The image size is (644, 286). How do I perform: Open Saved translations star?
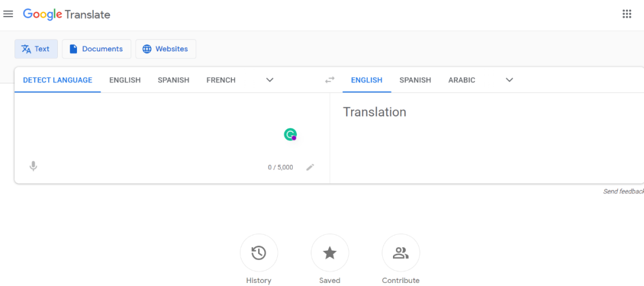click(330, 253)
